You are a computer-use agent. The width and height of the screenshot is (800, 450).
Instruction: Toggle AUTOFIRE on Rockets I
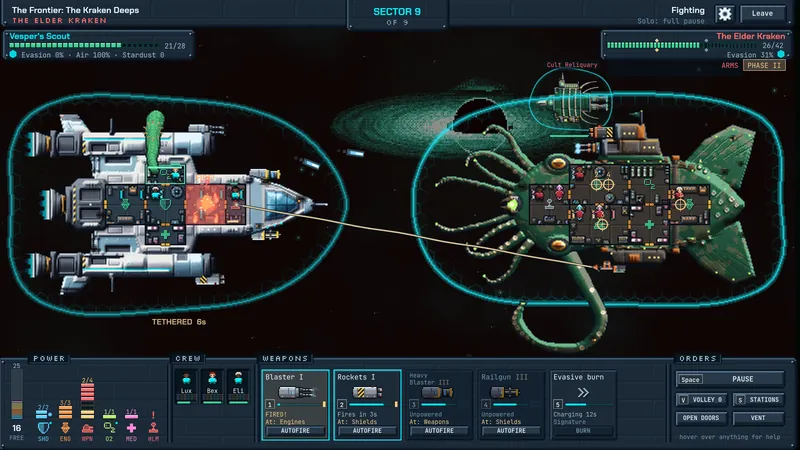(367, 431)
